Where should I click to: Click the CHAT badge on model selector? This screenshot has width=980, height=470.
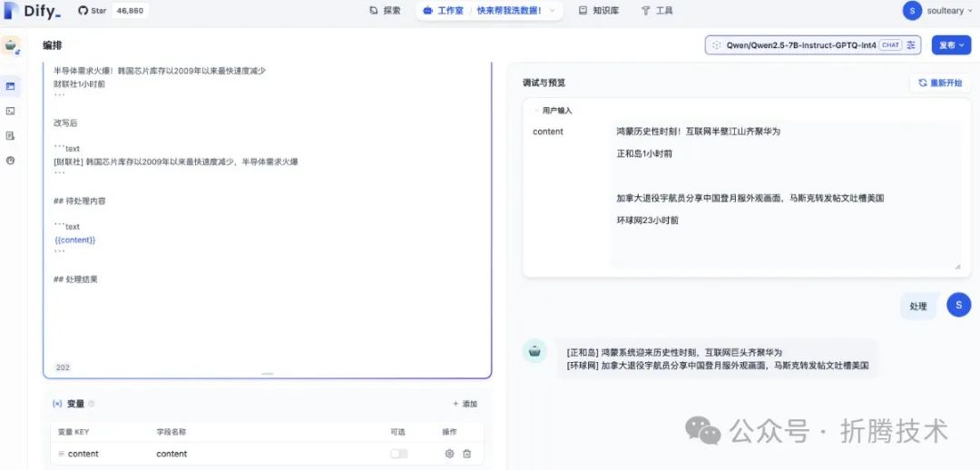(890, 45)
